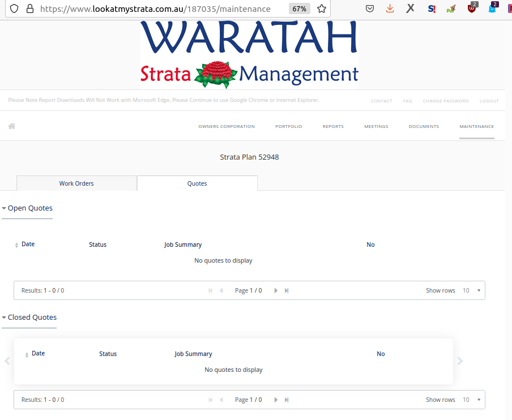The image size is (512, 420).
Task: Switch to the Work Orders tab
Action: pyautogui.click(x=76, y=183)
